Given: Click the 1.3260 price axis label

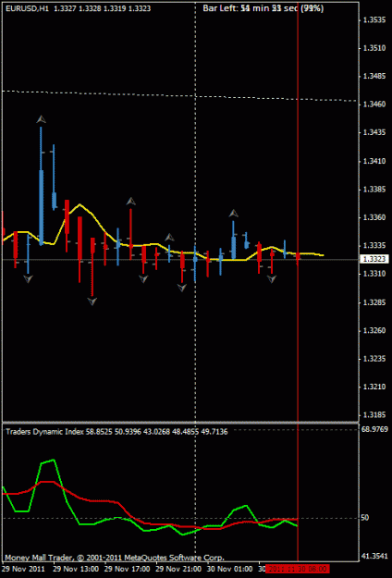Looking at the screenshot, I should click(x=374, y=331).
